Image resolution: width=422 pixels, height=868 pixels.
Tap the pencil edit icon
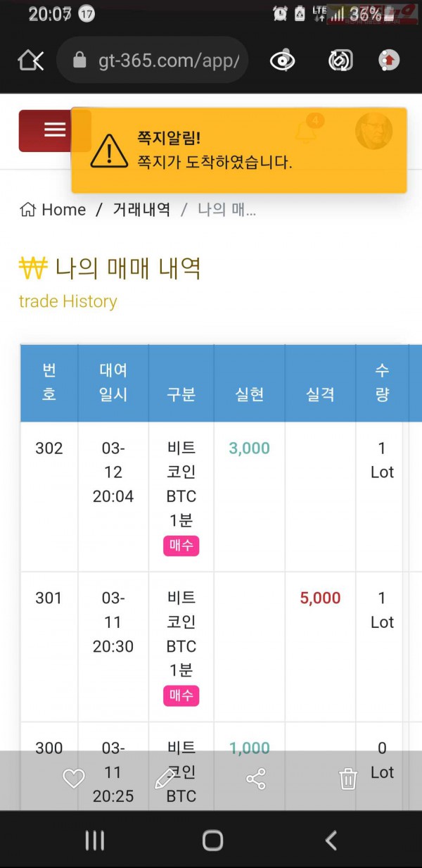coord(165,779)
